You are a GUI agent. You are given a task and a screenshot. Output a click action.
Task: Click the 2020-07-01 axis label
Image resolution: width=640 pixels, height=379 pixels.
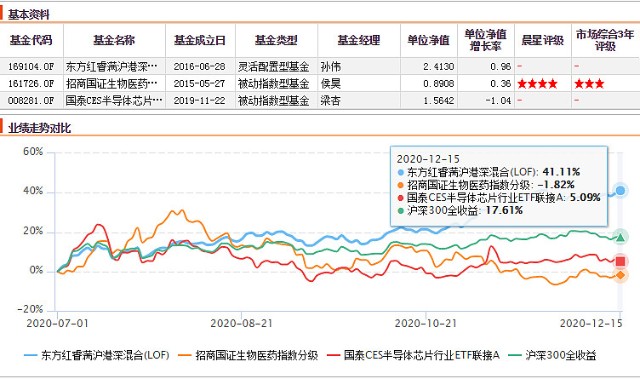57,324
